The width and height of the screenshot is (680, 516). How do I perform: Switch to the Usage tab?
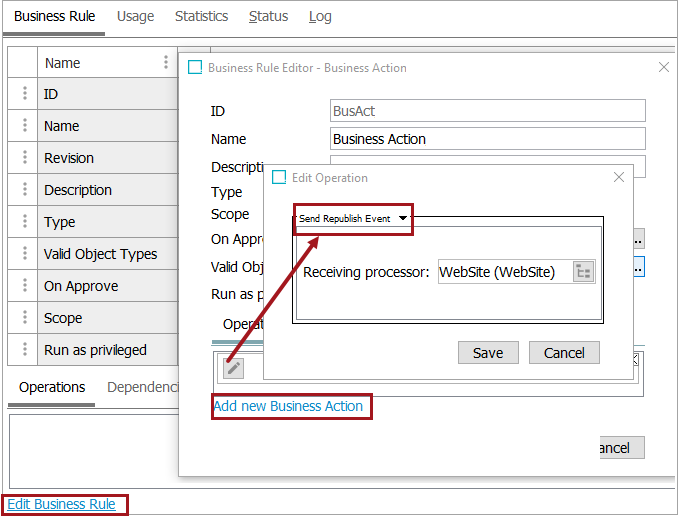click(x=135, y=16)
